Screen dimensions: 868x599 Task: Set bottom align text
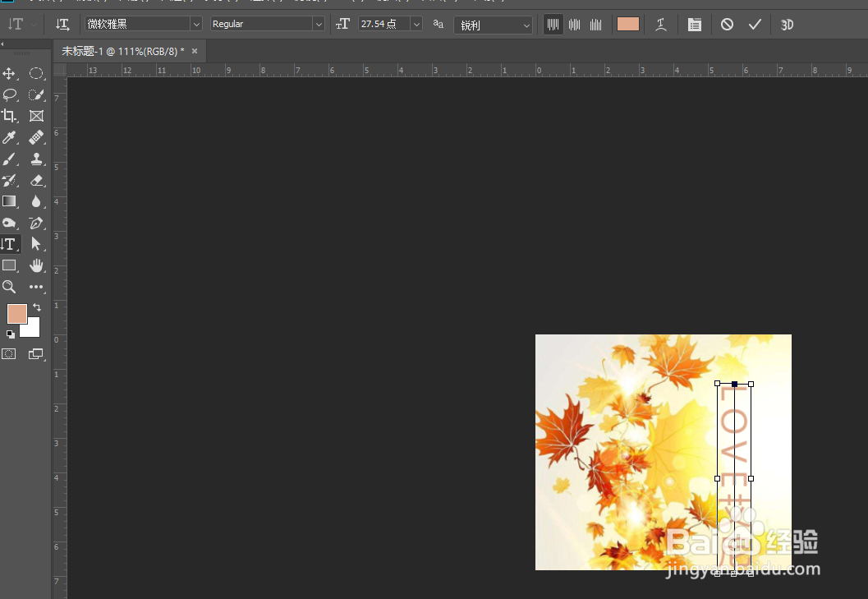(x=595, y=25)
